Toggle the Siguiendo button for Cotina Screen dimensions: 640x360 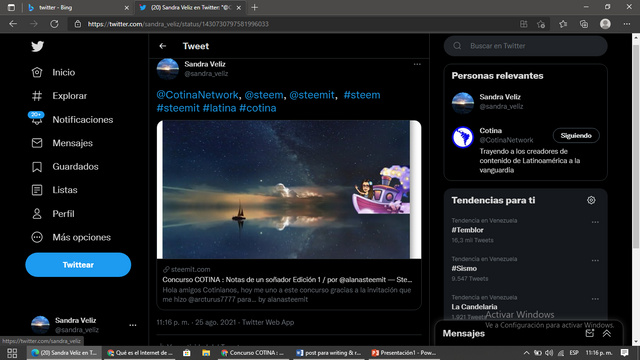point(576,136)
